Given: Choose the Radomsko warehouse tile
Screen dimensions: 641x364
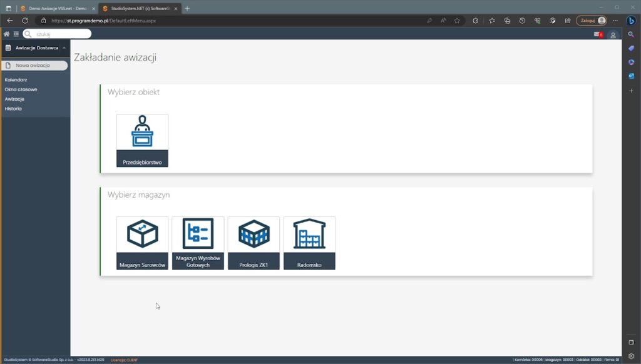Looking at the screenshot, I should click(309, 243).
